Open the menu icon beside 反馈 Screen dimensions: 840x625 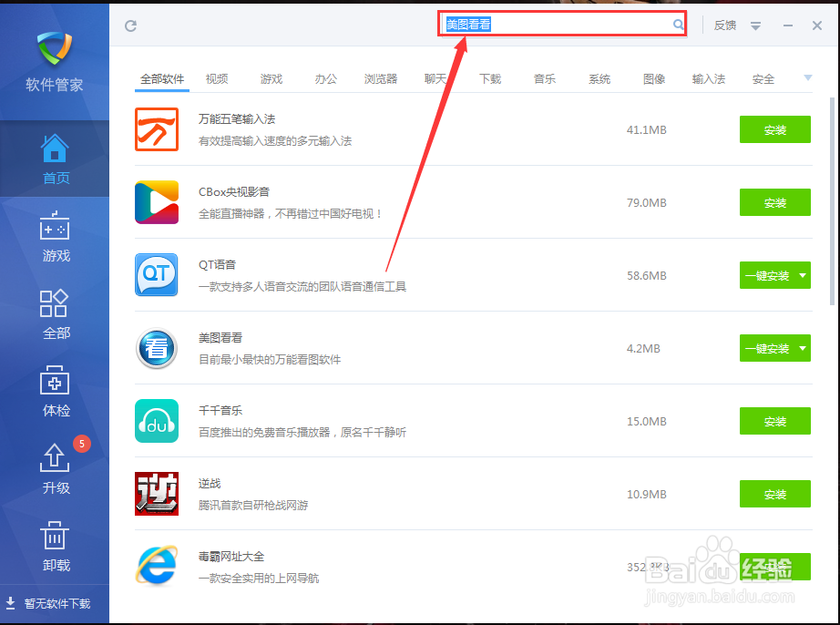point(755,26)
